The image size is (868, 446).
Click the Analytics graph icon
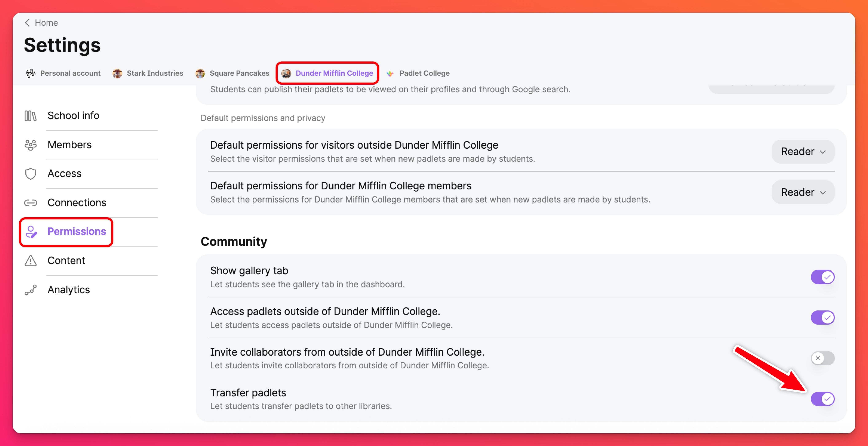(30, 290)
